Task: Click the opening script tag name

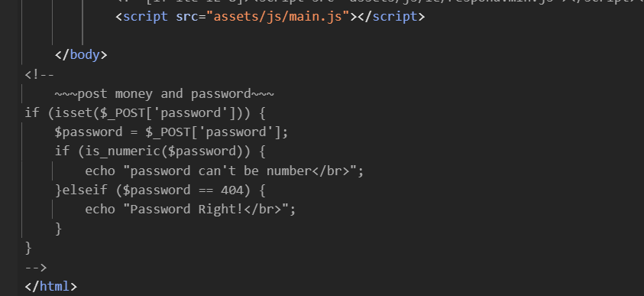Action: pyautogui.click(x=145, y=17)
